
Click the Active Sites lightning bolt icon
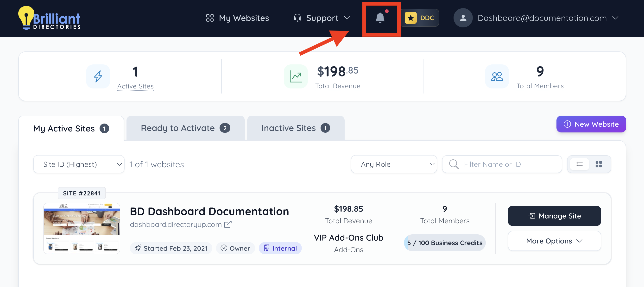point(98,76)
